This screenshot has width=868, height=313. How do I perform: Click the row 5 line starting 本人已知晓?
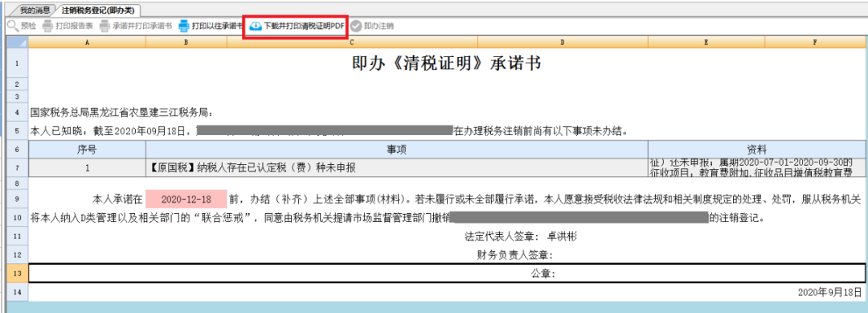click(x=329, y=132)
